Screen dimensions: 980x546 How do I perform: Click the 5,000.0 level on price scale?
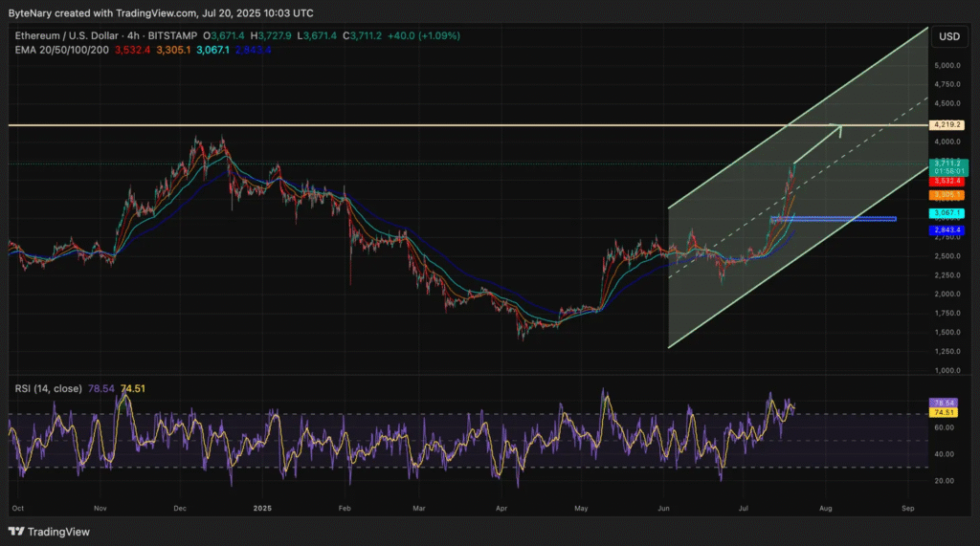tap(947, 66)
